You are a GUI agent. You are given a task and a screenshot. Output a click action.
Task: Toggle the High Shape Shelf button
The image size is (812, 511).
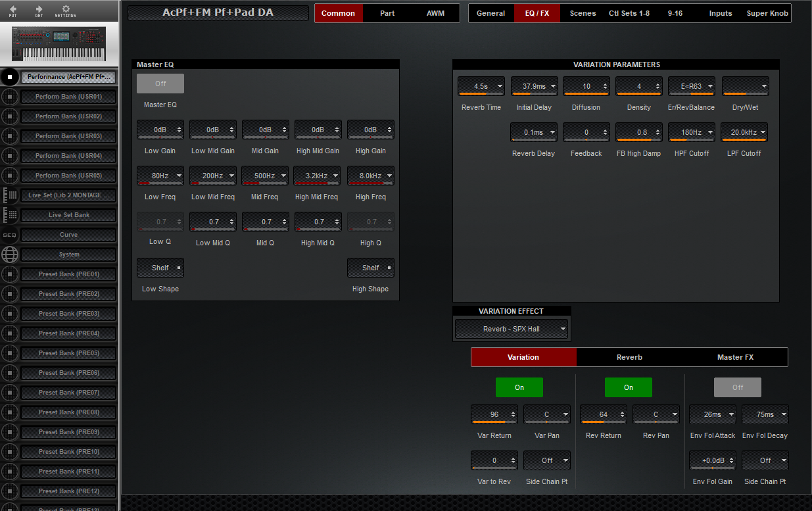click(371, 268)
